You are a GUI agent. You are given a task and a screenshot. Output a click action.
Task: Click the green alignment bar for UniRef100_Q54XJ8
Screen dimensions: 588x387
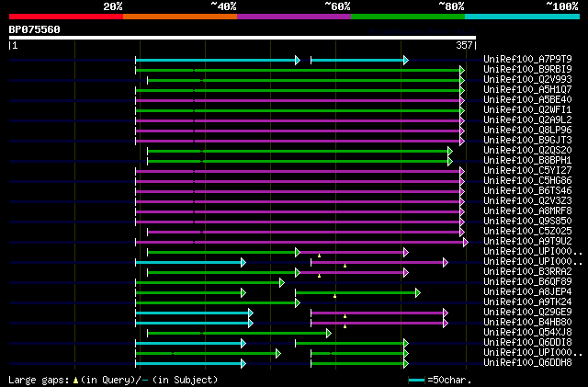click(237, 334)
